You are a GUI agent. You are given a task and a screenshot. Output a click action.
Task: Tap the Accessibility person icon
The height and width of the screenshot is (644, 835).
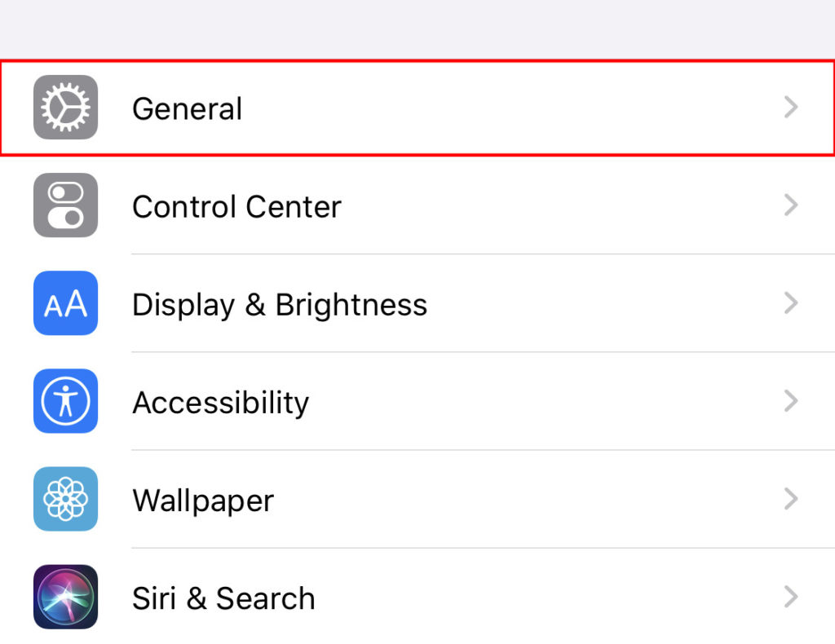click(65, 401)
